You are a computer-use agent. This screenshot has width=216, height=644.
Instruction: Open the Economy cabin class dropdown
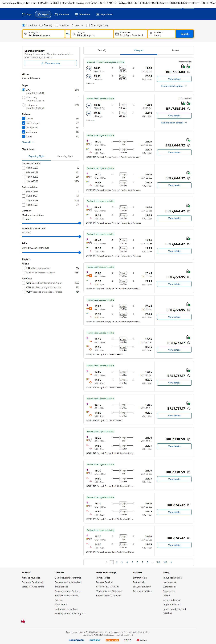[x=77, y=25]
